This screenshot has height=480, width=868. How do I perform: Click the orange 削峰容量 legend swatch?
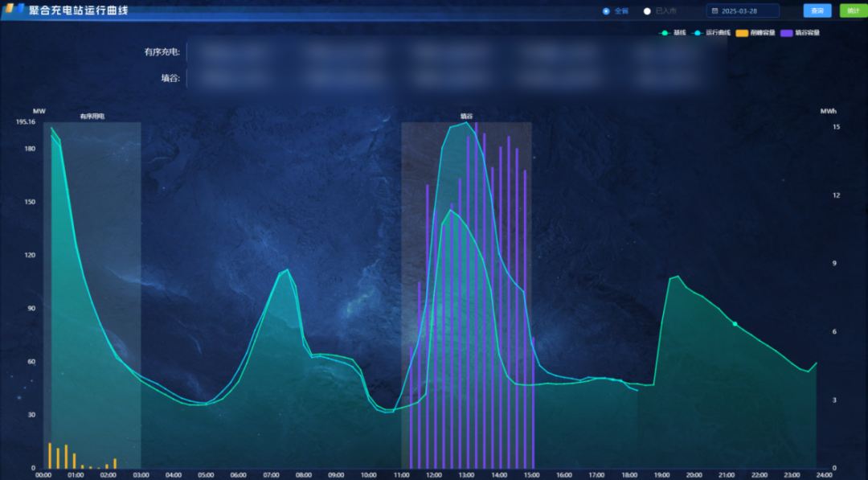742,33
